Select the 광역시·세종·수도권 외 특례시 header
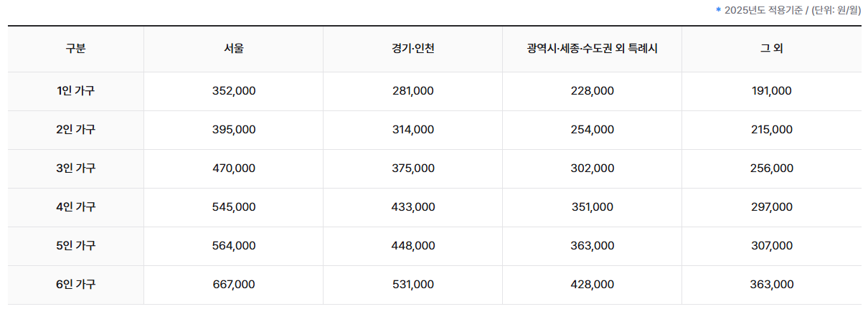This screenshot has width=868, height=309. (x=592, y=49)
